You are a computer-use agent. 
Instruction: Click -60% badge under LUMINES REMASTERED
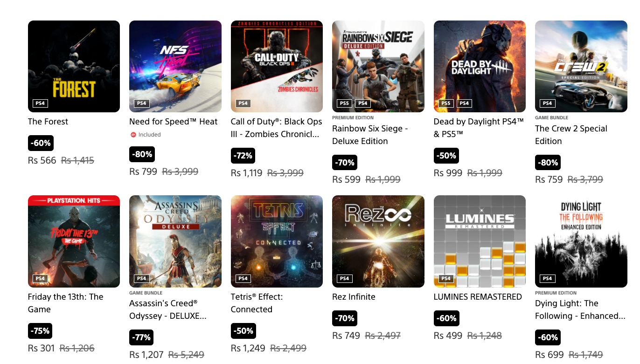446,318
